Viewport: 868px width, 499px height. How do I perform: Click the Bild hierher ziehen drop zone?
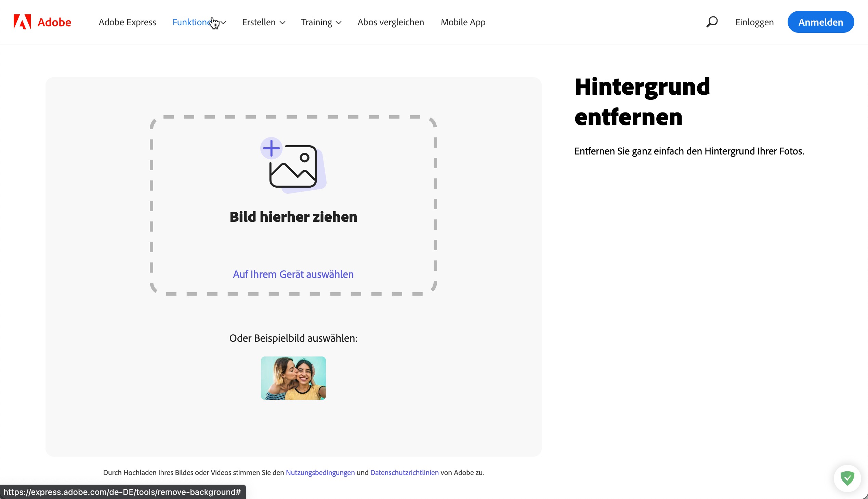[293, 217]
